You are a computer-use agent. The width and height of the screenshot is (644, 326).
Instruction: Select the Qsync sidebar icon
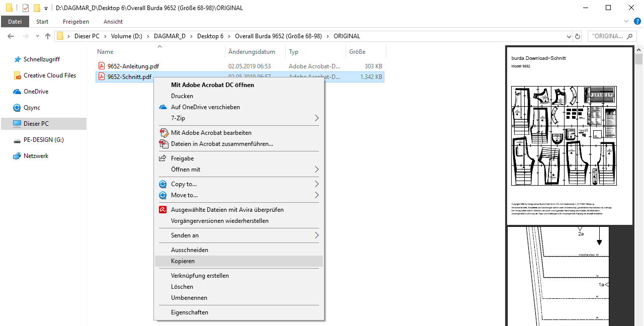pyautogui.click(x=17, y=108)
